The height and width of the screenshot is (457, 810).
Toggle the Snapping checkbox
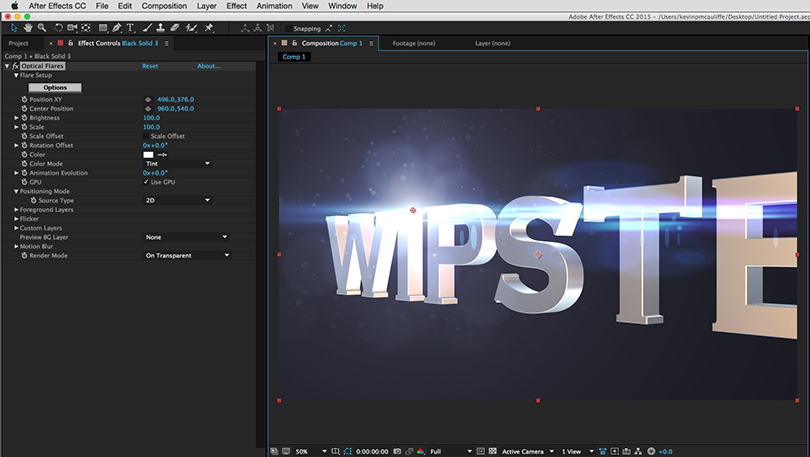(290, 28)
